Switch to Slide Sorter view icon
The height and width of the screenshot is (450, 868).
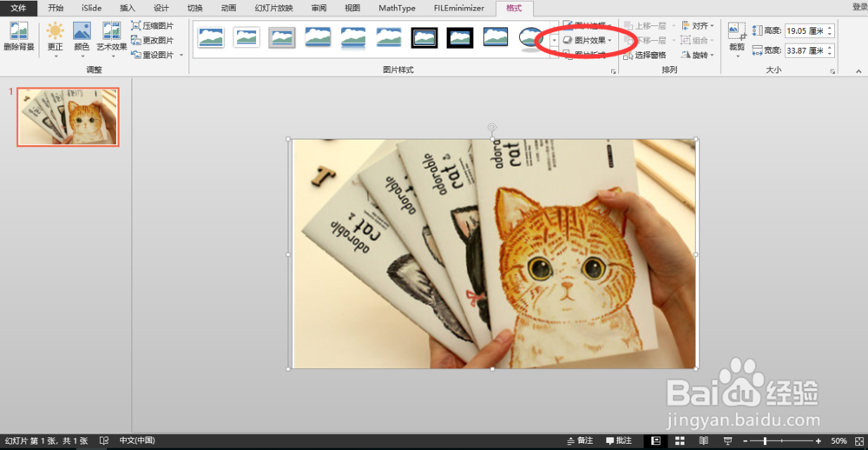pos(680,440)
